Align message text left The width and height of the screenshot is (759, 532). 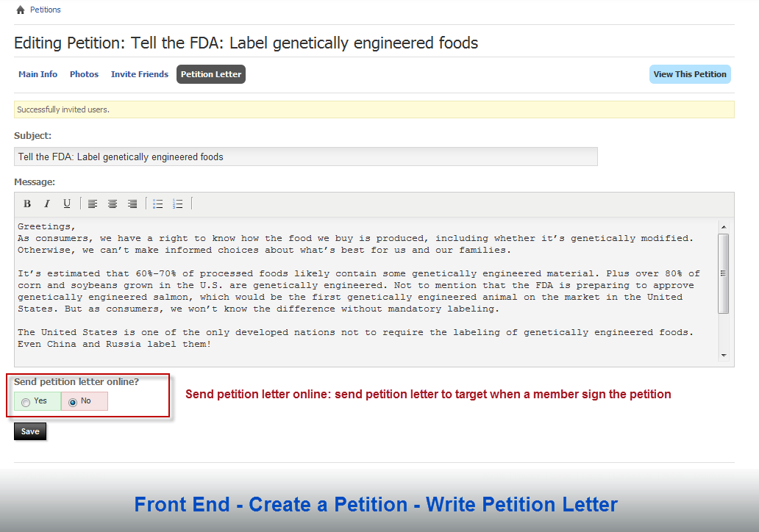93,204
